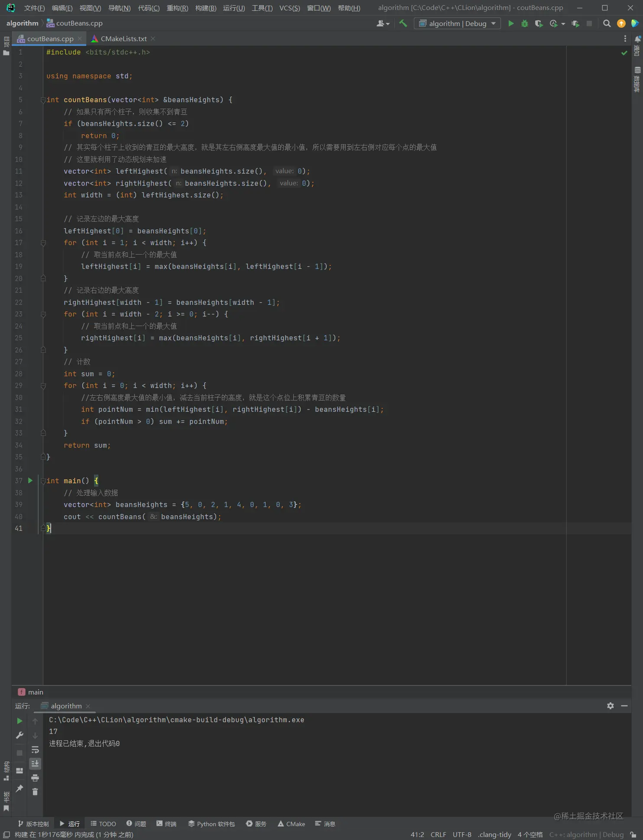The image size is (643, 840).
Task: Open the CMake tool window
Action: pyautogui.click(x=291, y=824)
